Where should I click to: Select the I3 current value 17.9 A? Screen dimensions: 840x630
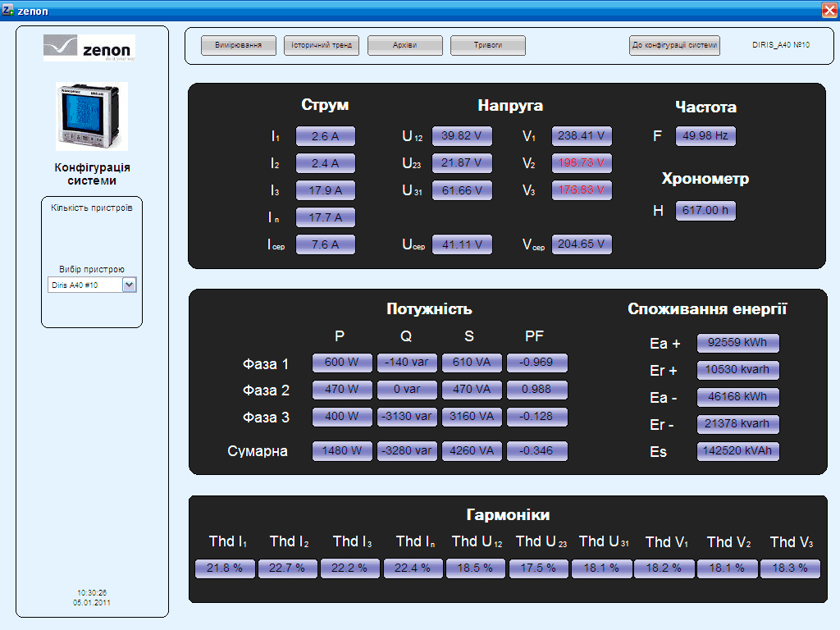tap(326, 190)
